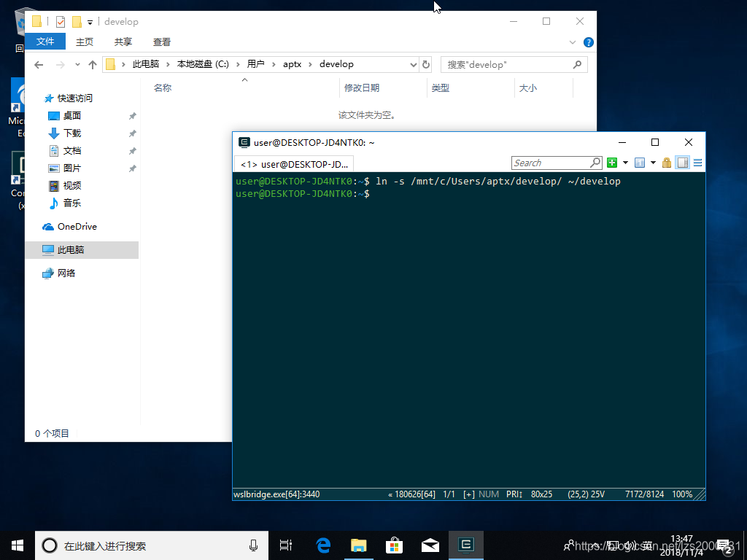The image size is (747, 560).
Task: Open Explorer help question icon
Action: pyautogui.click(x=589, y=42)
